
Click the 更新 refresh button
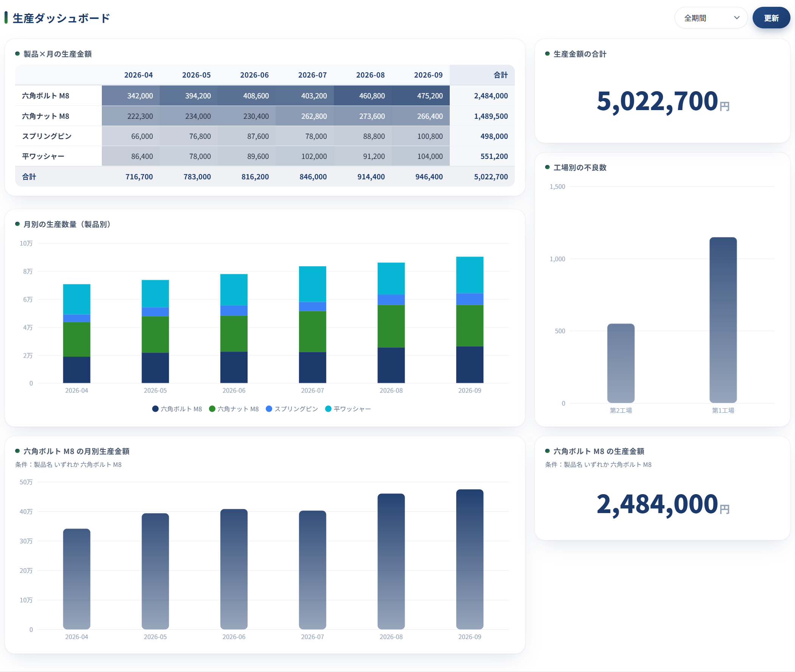pos(771,18)
